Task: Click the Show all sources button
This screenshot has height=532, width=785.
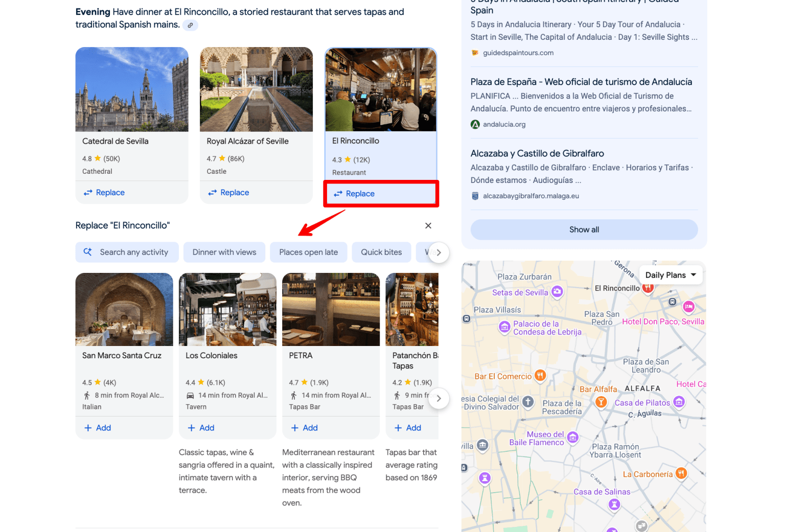Action: click(x=584, y=230)
